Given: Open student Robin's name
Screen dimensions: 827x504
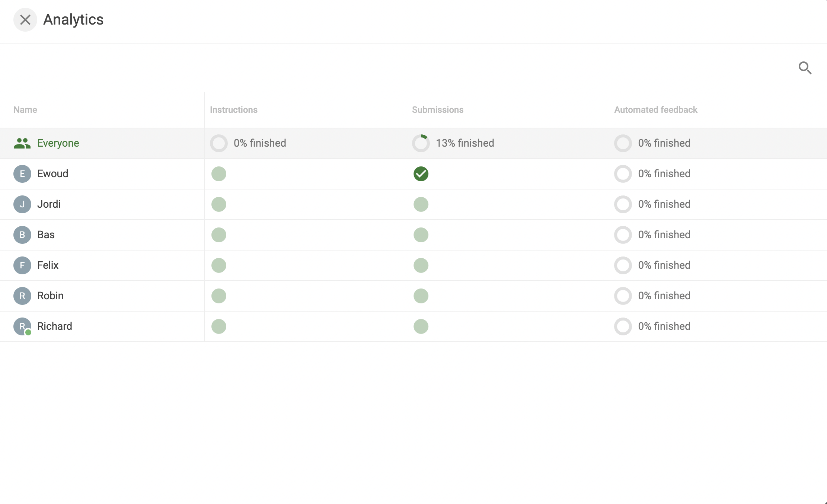Looking at the screenshot, I should 51,296.
